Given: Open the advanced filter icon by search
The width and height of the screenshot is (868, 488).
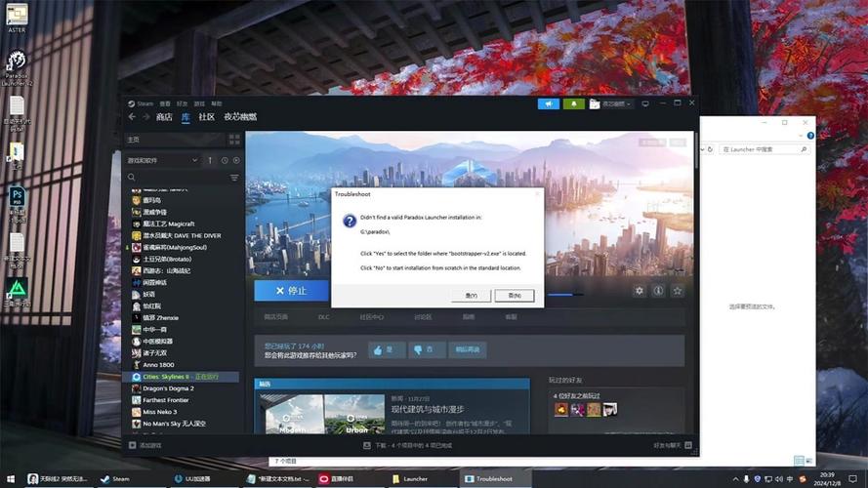Looking at the screenshot, I should [234, 177].
